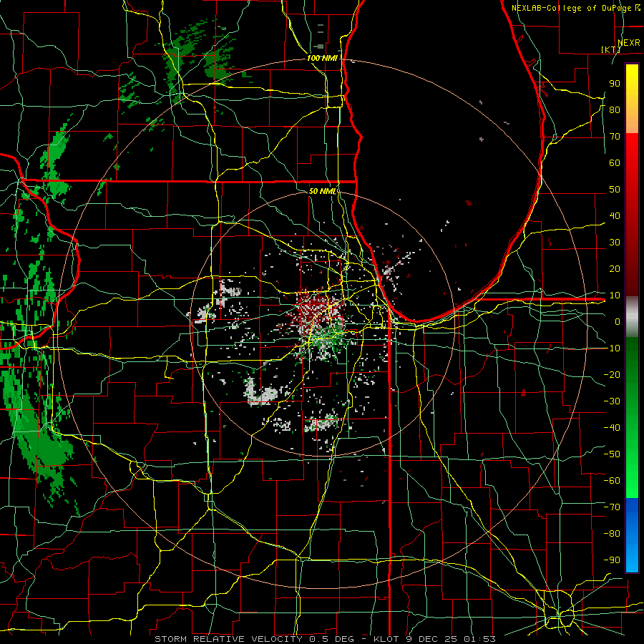Select the 90 value on the velocity scale
The width and height of the screenshot is (644, 644).
tap(615, 84)
